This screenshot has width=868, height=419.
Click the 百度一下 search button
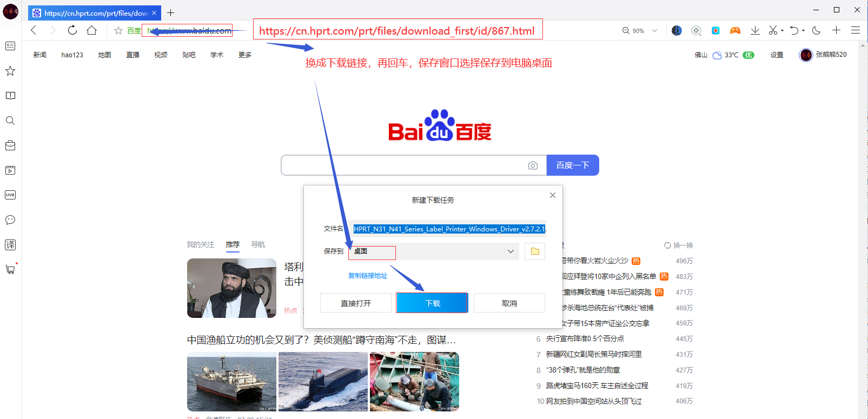[x=573, y=165]
